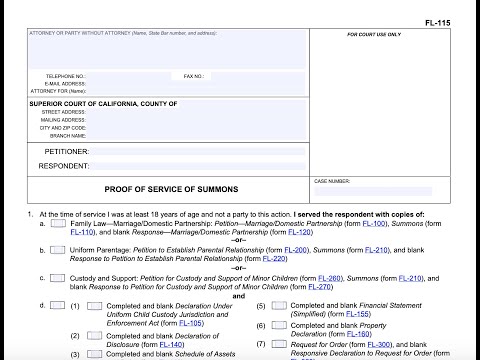Open the FL-120 Response form link

coord(299,232)
